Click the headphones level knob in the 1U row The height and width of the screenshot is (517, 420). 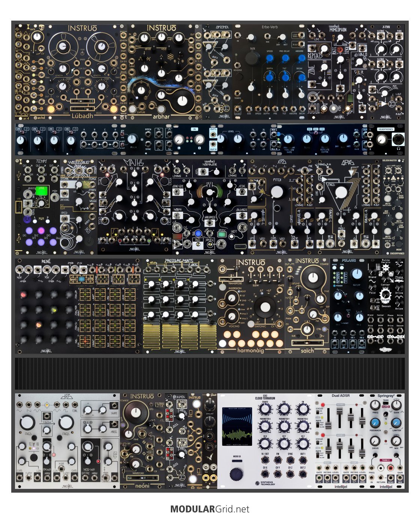pos(382,140)
